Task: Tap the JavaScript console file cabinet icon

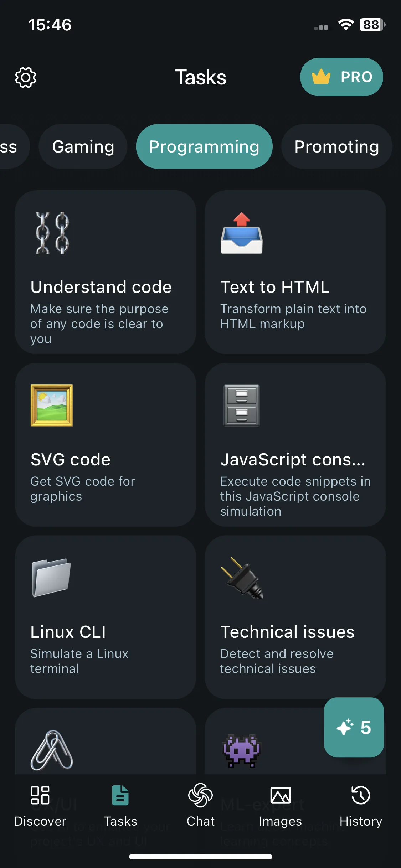Action: click(x=242, y=405)
